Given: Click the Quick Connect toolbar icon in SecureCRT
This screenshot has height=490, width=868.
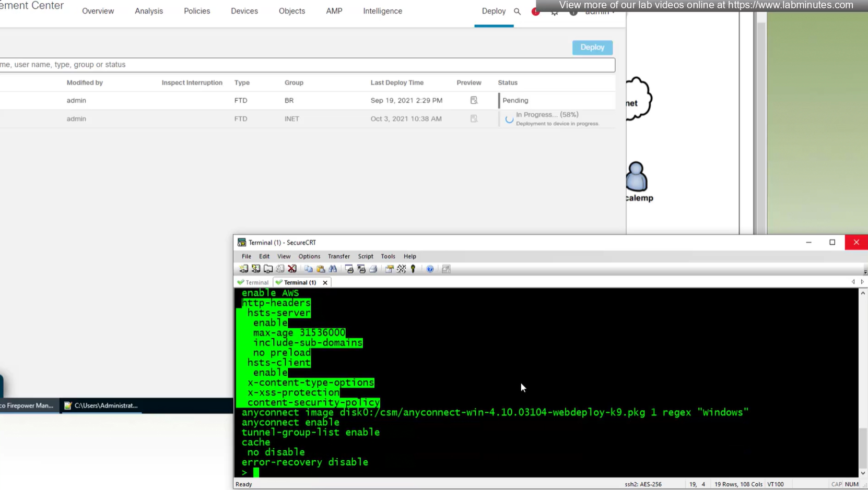Looking at the screenshot, I should [x=256, y=269].
